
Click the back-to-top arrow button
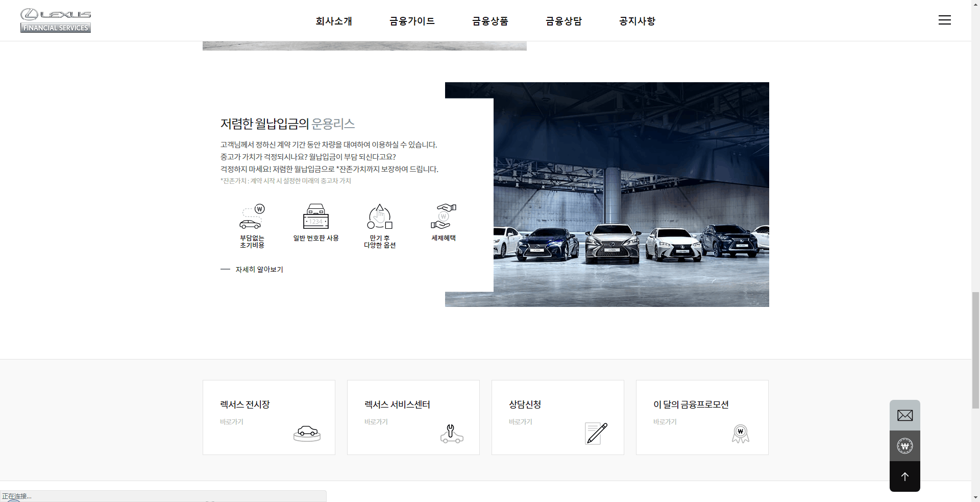pos(905,476)
